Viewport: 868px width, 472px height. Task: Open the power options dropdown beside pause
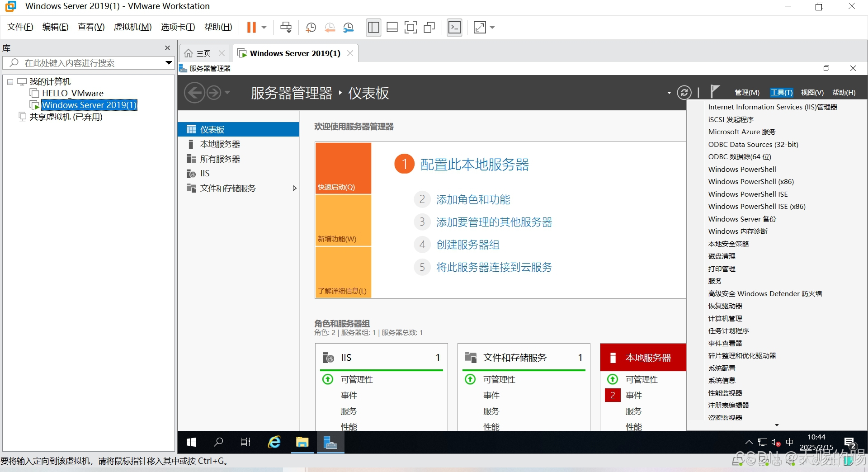pos(264,28)
